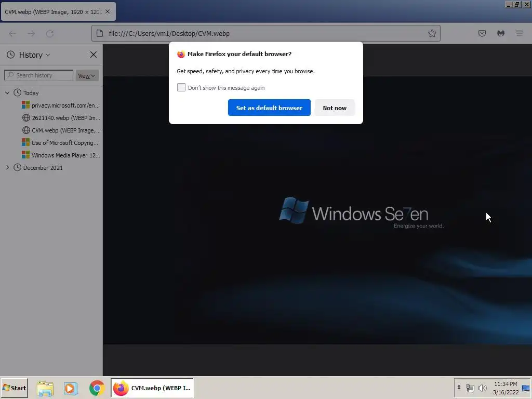Click the taskbar clock showing 11:34 PM
This screenshot has height=399, width=532.
click(506, 388)
